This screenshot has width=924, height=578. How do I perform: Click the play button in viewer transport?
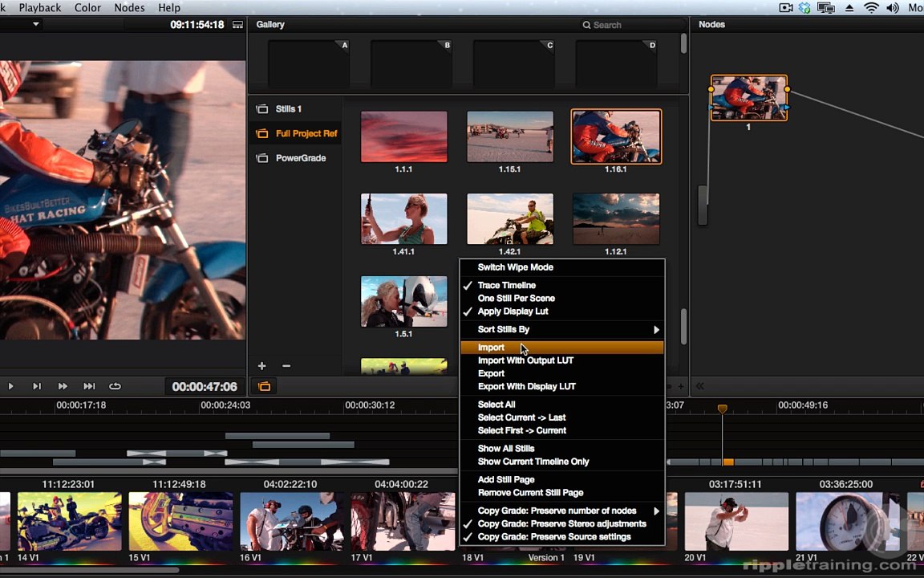coord(10,386)
